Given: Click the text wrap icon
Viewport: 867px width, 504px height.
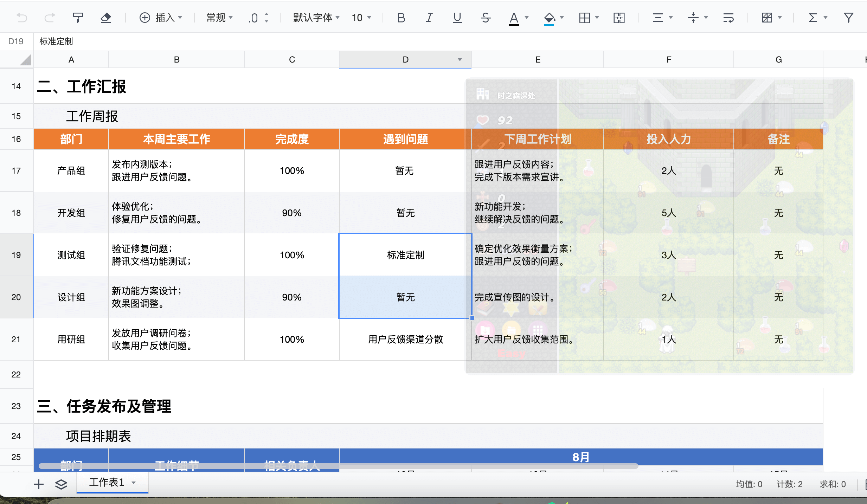Looking at the screenshot, I should (728, 18).
